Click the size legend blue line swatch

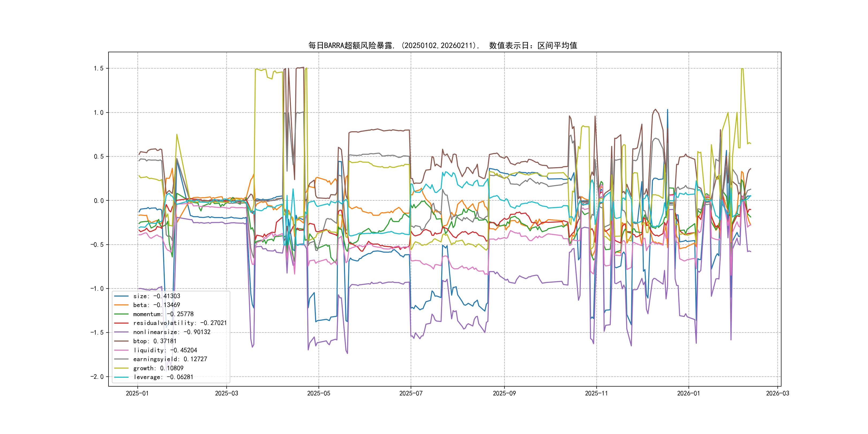point(121,296)
